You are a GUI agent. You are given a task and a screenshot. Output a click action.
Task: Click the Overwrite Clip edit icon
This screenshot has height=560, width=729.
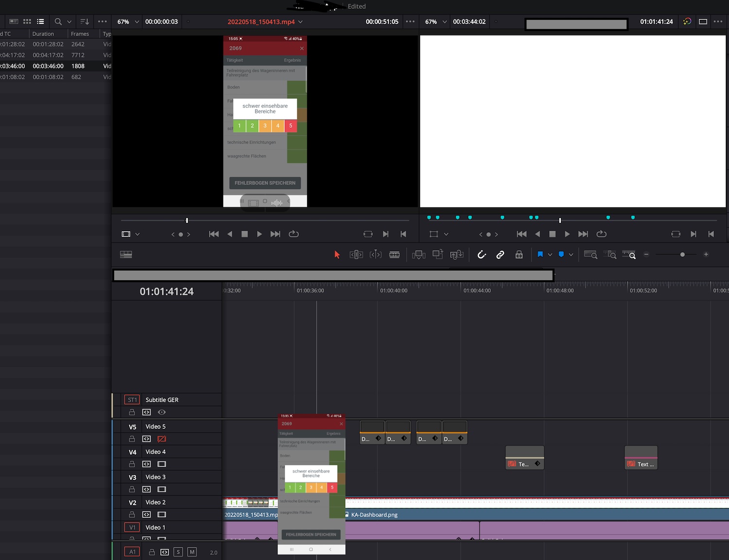[x=437, y=254]
